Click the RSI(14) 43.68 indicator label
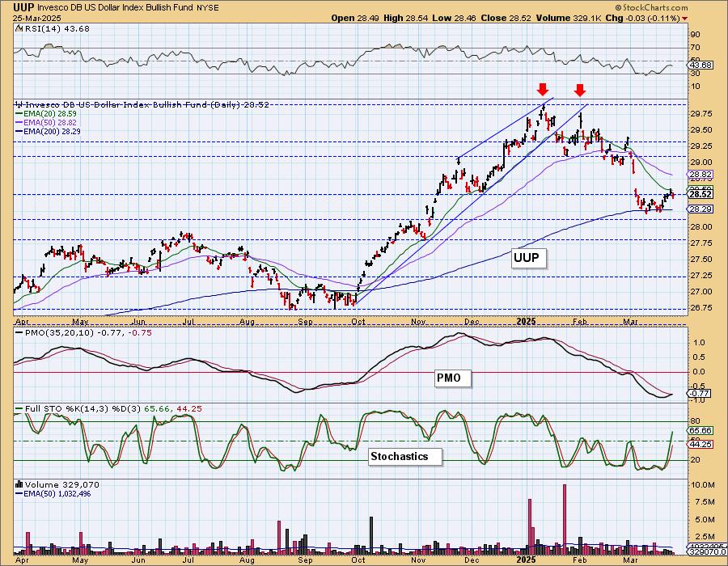The image size is (728, 566). tap(57, 28)
